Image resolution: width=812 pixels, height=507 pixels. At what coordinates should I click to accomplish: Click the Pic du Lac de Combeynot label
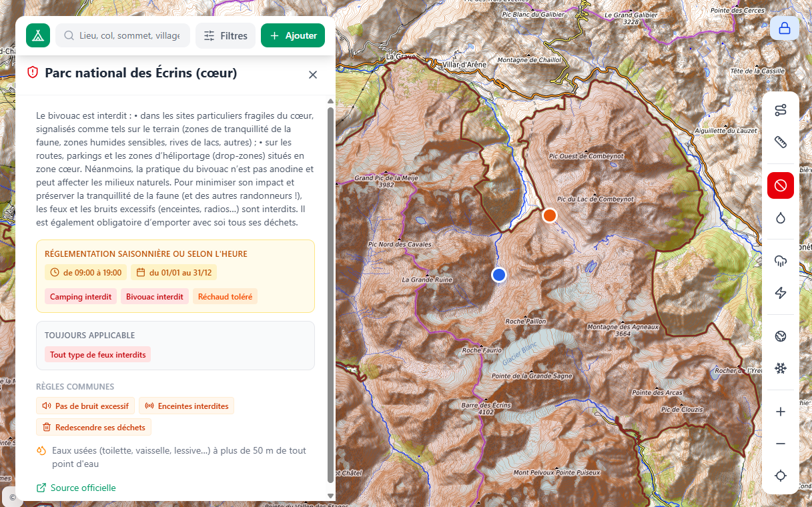pos(595,199)
